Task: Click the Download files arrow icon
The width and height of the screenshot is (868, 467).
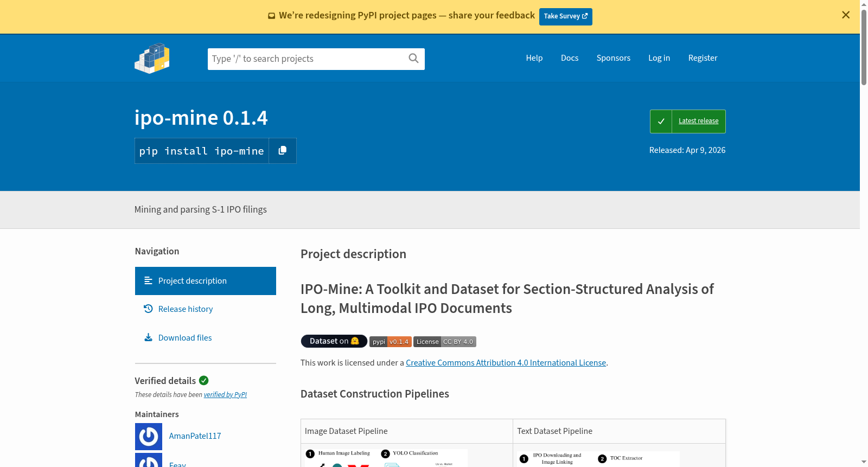Action: [x=148, y=337]
